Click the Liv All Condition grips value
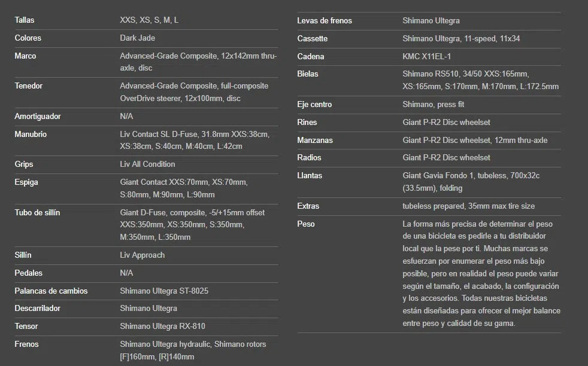Screen dimensions: 588x366 (147, 164)
